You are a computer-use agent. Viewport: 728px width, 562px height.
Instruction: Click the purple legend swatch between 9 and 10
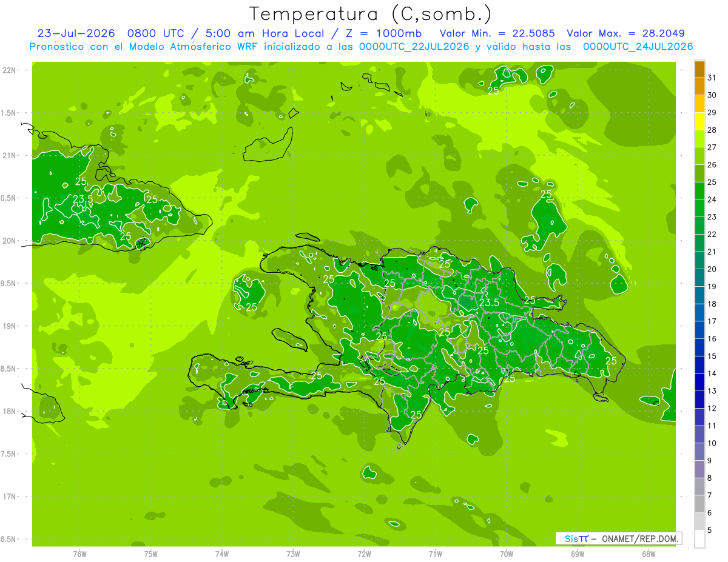click(699, 452)
